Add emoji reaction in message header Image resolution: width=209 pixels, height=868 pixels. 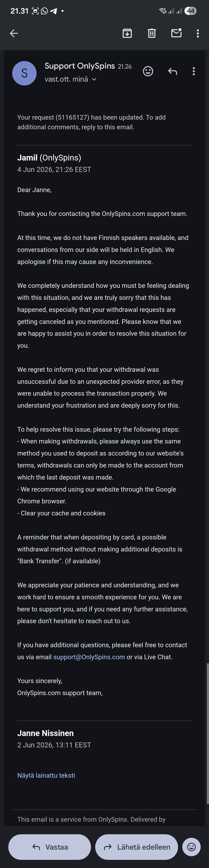pos(148,71)
